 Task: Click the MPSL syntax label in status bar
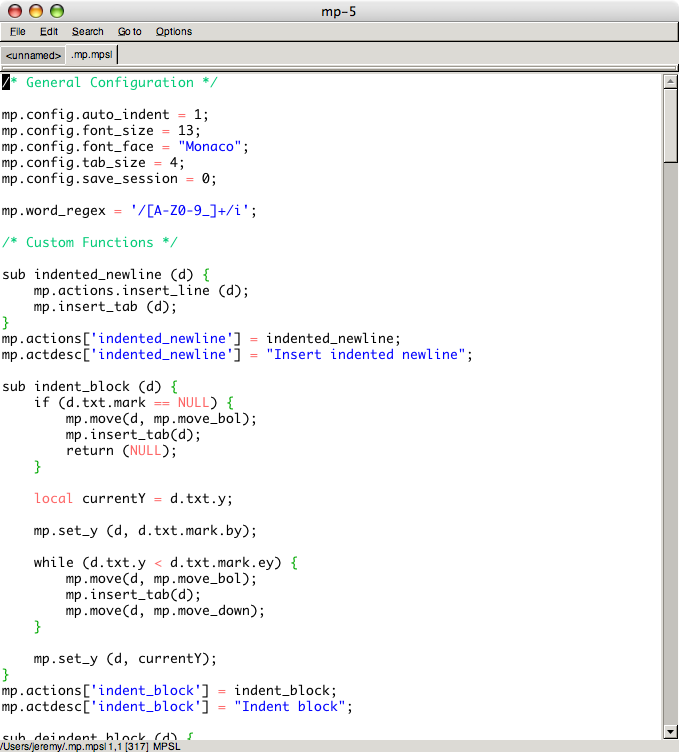pos(166,747)
